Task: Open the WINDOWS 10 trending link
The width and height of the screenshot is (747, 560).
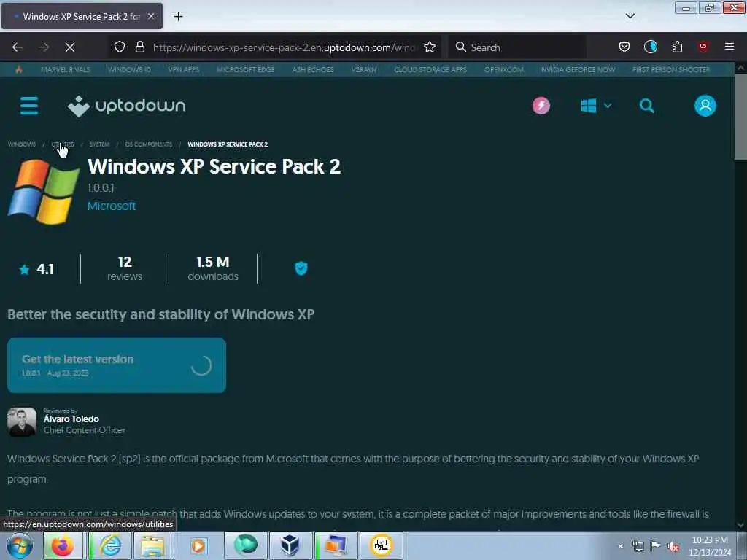Action: coord(129,69)
